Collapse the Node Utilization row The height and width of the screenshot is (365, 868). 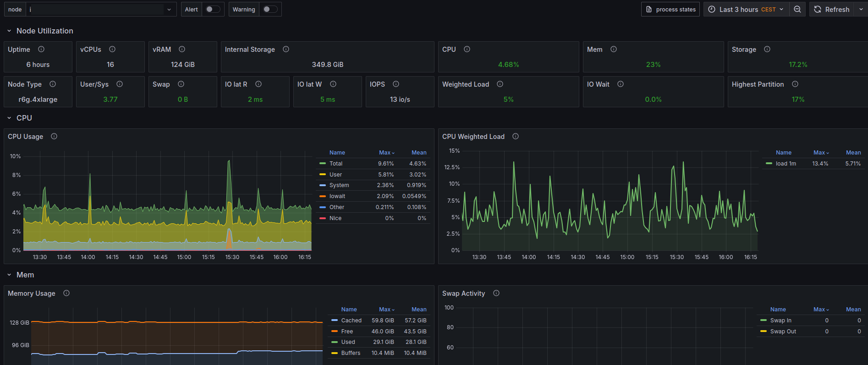9,31
